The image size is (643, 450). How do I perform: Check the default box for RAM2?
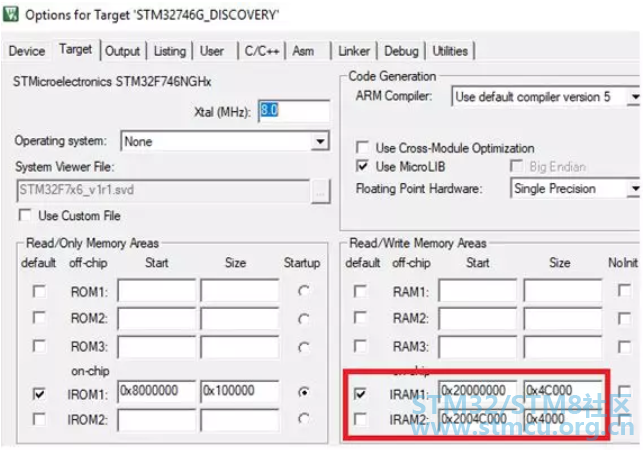(360, 318)
